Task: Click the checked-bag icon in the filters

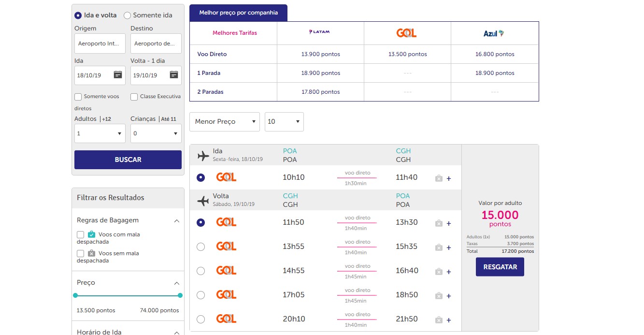Action: pos(91,234)
